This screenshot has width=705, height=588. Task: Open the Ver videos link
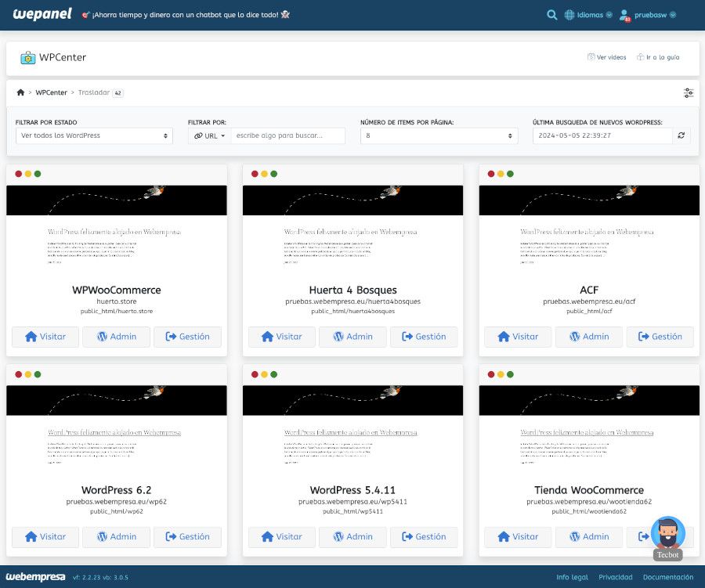(x=606, y=57)
